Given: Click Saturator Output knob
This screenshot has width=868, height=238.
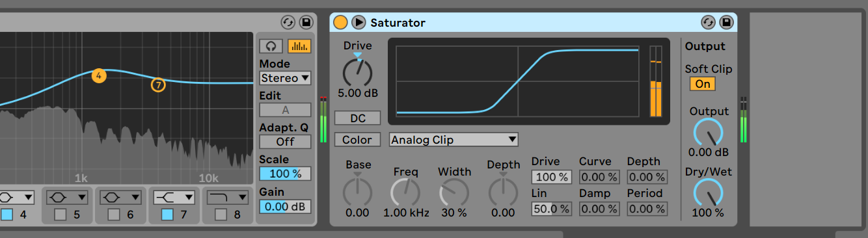Looking at the screenshot, I should [709, 133].
